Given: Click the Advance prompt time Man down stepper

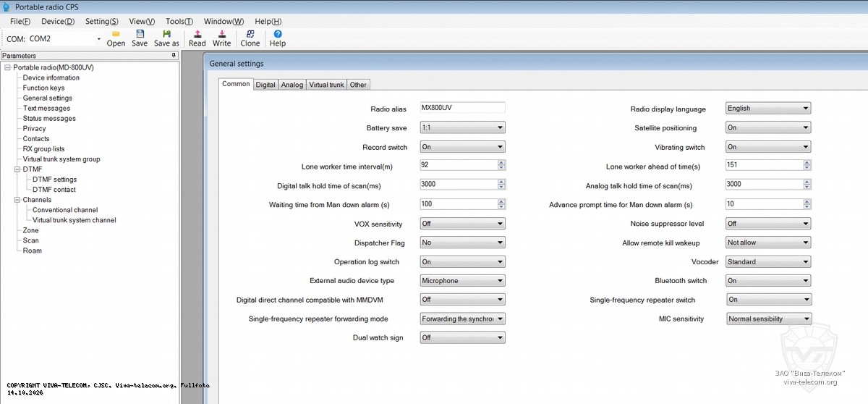Looking at the screenshot, I should 807,204.
